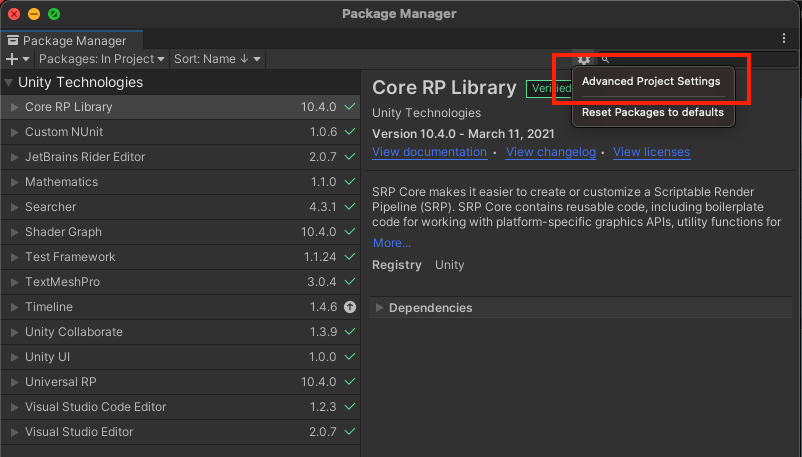Expand the JetBrains Rider Editor arrow
This screenshot has height=457, width=802.
coord(14,157)
